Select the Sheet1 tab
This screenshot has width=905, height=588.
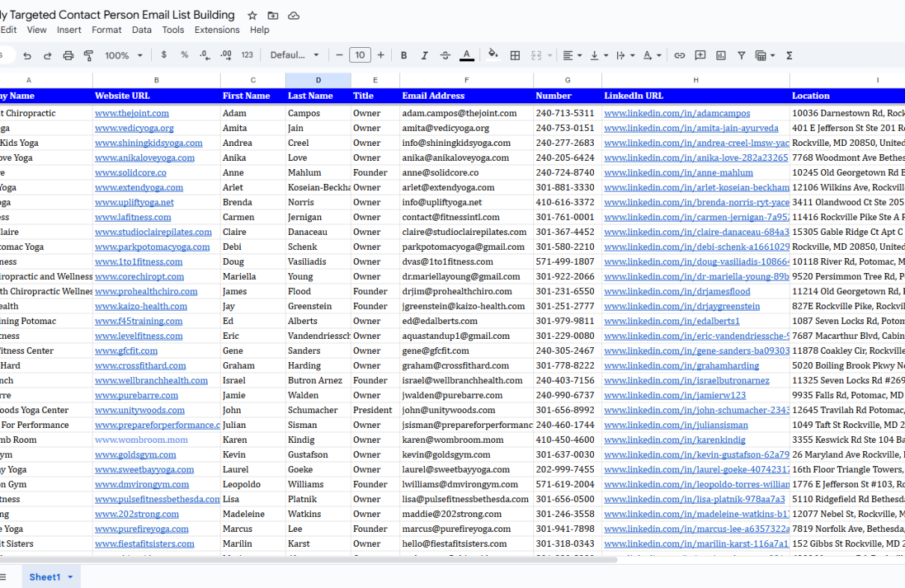tap(45, 577)
